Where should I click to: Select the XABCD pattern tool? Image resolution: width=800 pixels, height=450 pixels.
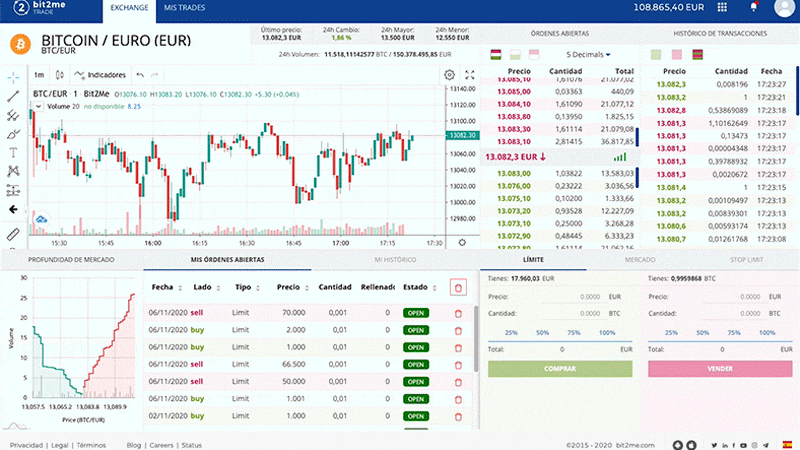pyautogui.click(x=13, y=171)
